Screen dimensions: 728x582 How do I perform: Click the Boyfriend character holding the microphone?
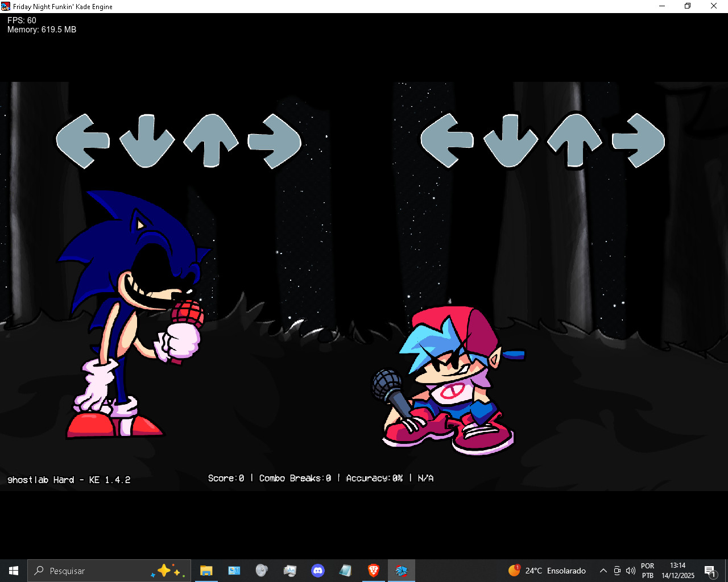pos(447,381)
